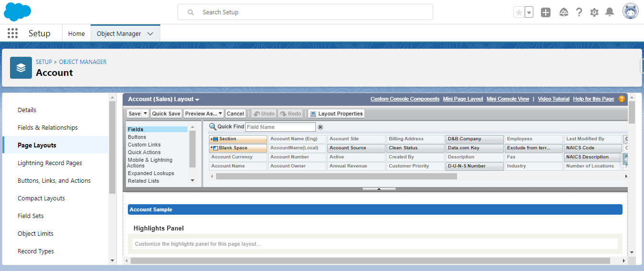Viewport: 644px width, 271px height.
Task: Click the Cancel button
Action: (235, 114)
